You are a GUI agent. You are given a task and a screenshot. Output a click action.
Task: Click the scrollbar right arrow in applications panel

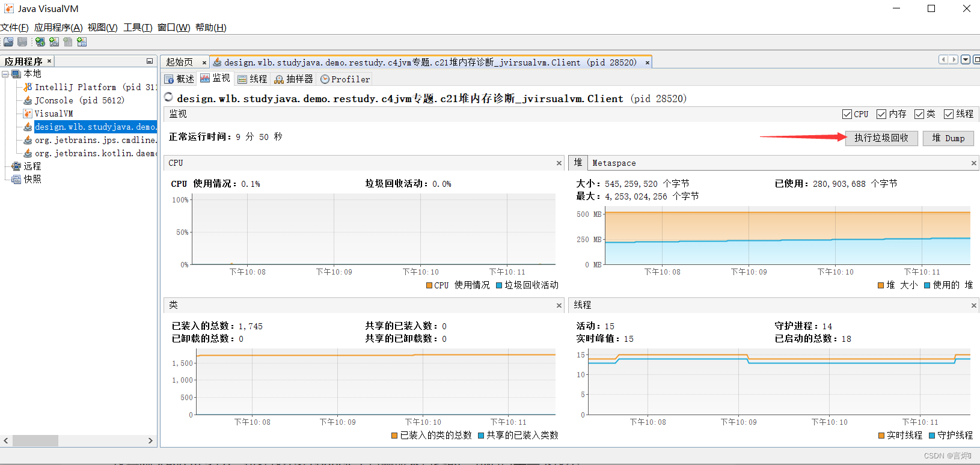tap(150, 440)
